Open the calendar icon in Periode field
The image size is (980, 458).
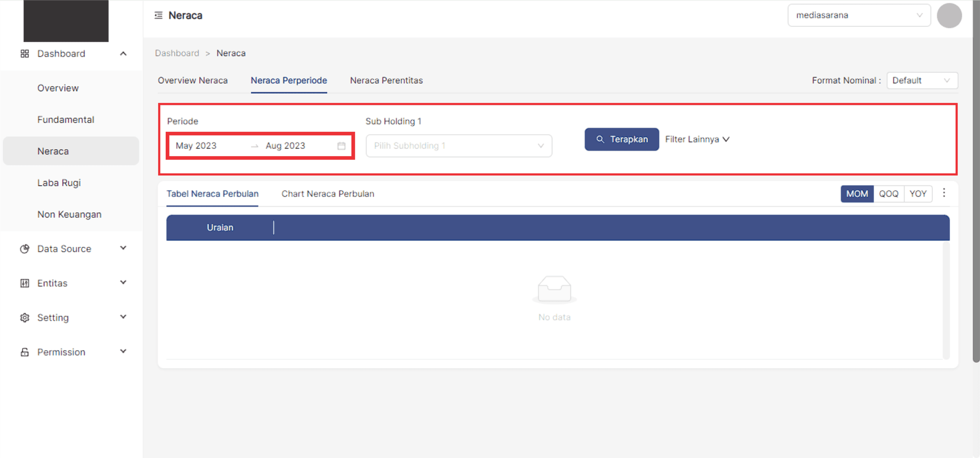342,146
